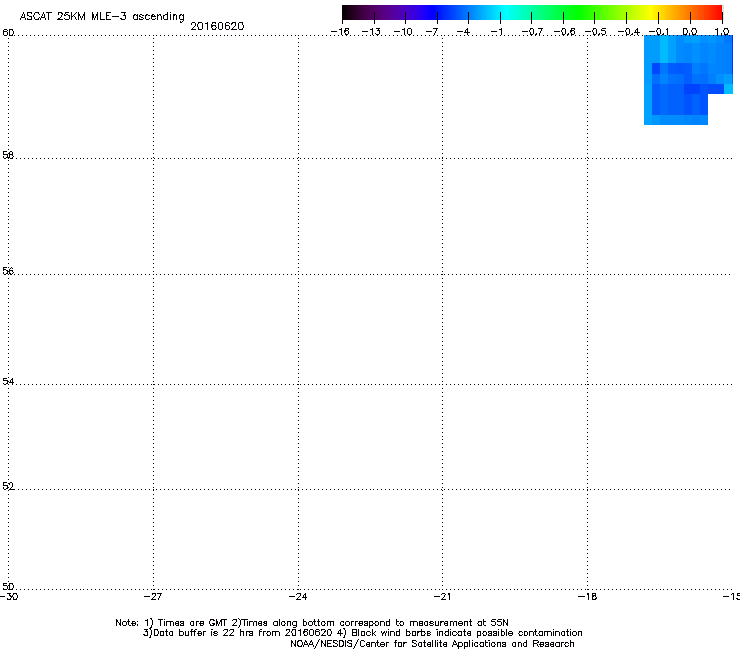Click the longitude axis label -30

9,597
